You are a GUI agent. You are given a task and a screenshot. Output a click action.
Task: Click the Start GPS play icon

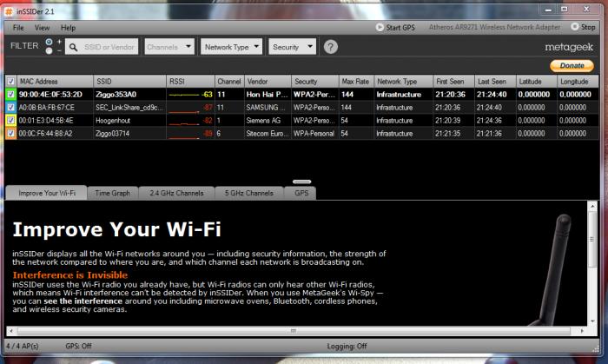pyautogui.click(x=380, y=27)
